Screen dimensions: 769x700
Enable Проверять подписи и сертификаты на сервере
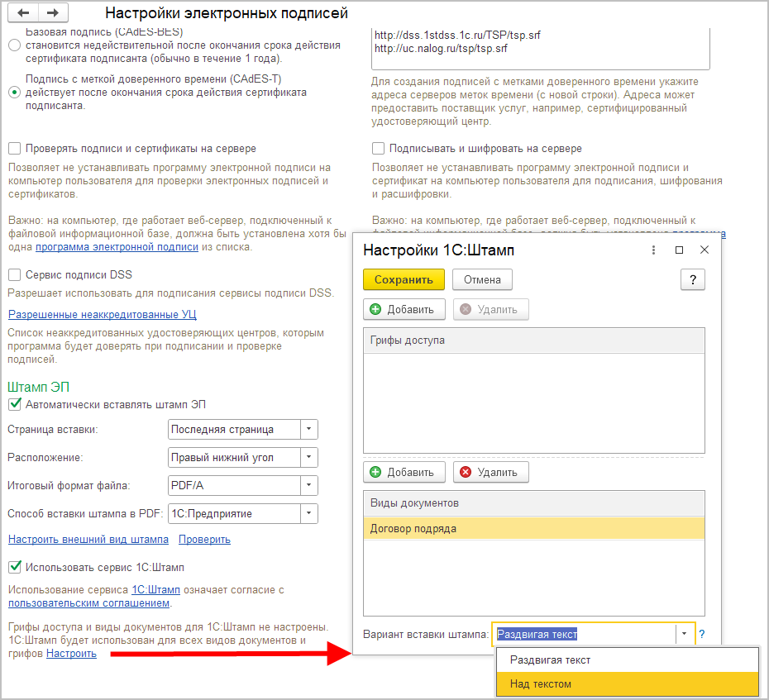[15, 148]
